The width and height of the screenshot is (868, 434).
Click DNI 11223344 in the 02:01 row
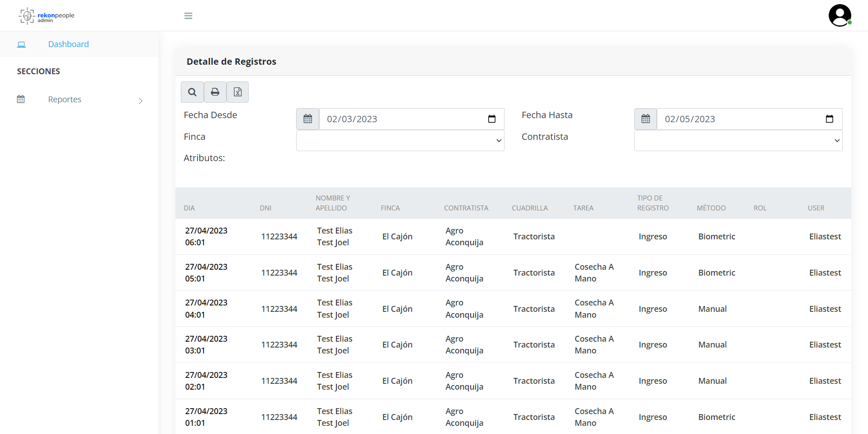[x=279, y=381]
